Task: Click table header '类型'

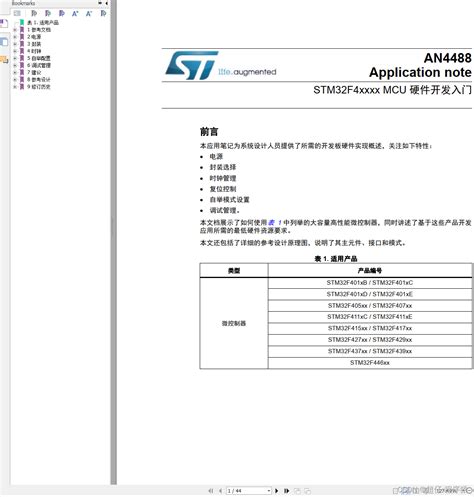Action: [x=234, y=271]
